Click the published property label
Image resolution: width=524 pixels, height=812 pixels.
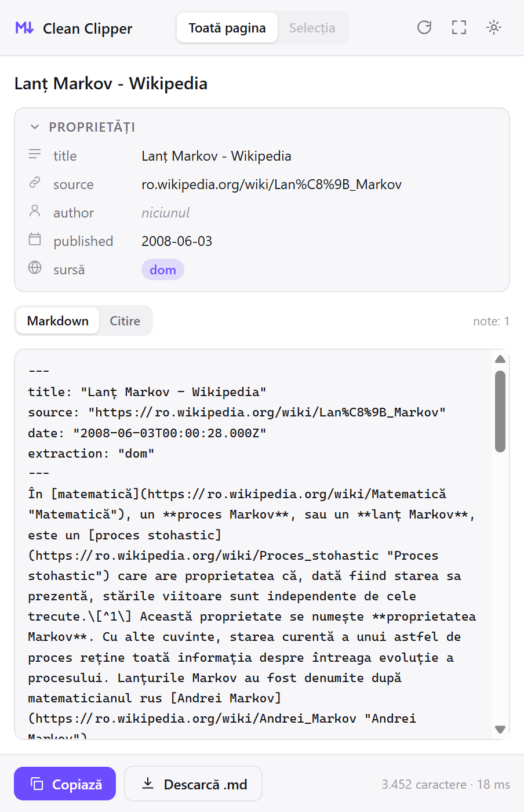(x=83, y=241)
